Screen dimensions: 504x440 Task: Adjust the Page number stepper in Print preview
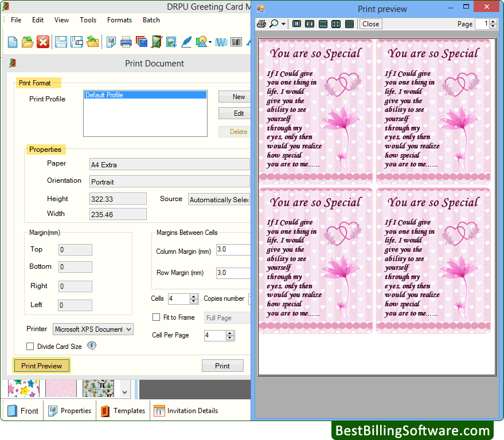coord(493,23)
